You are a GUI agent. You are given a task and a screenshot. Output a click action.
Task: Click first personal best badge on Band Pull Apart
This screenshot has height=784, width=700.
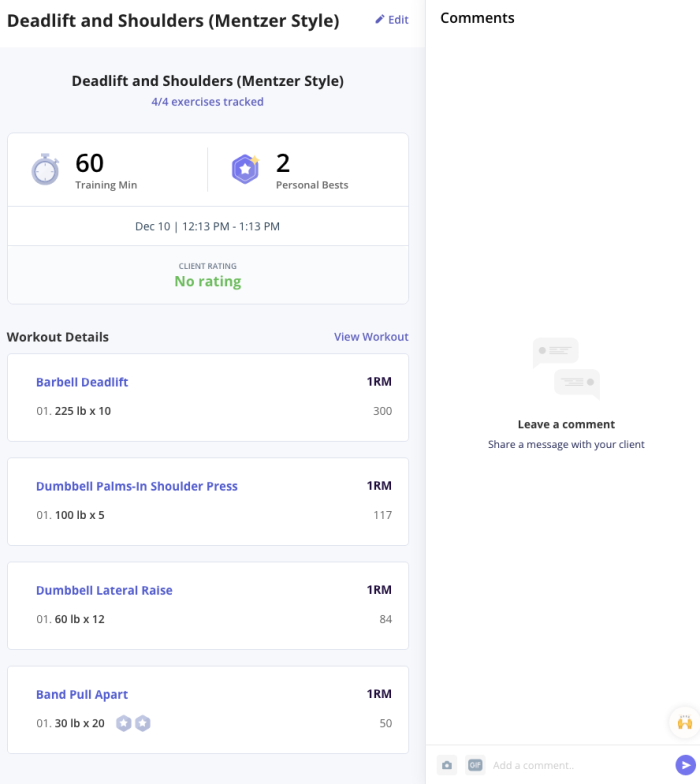(x=124, y=723)
